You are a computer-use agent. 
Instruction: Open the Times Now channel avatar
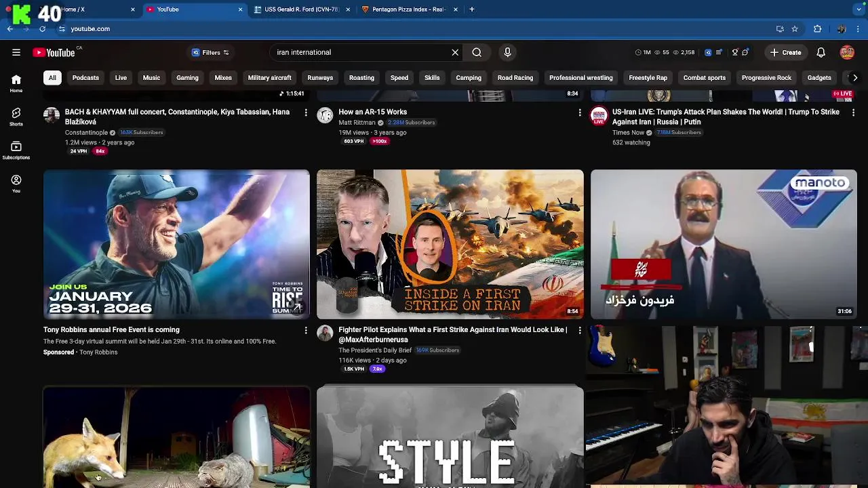[598, 115]
